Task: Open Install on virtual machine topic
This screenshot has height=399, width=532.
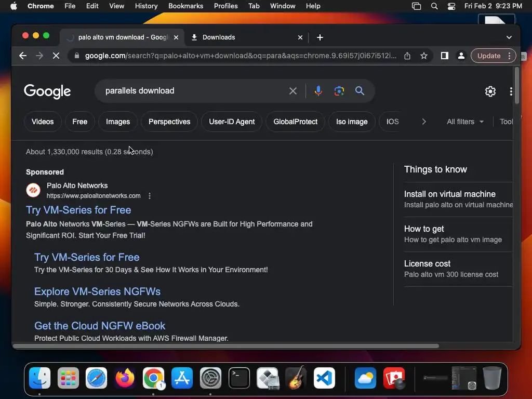Action: click(458, 199)
